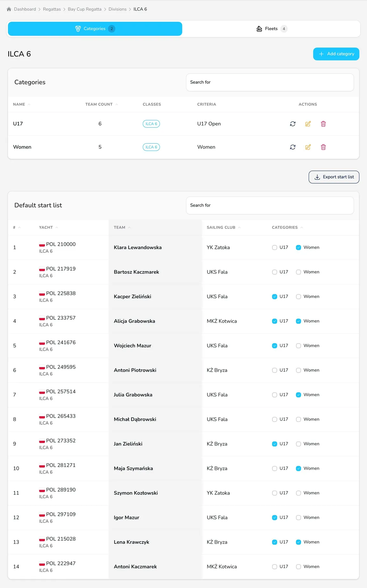This screenshot has width=367, height=588.
Task: Sort categories by Team Count
Action: (x=102, y=104)
